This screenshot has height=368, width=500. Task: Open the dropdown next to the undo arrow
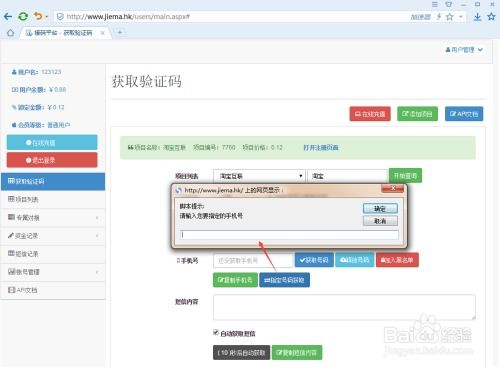coord(47,17)
